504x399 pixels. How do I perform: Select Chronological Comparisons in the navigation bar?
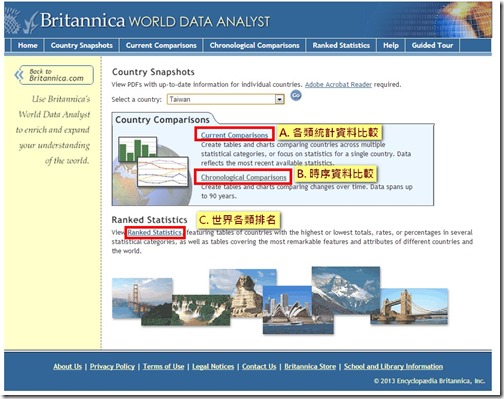(x=255, y=45)
